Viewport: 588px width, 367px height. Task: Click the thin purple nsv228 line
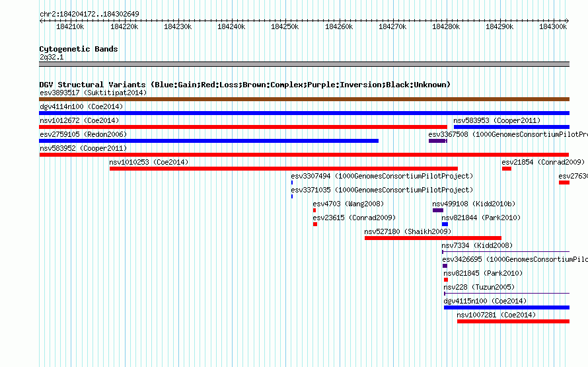pyautogui.click(x=507, y=294)
